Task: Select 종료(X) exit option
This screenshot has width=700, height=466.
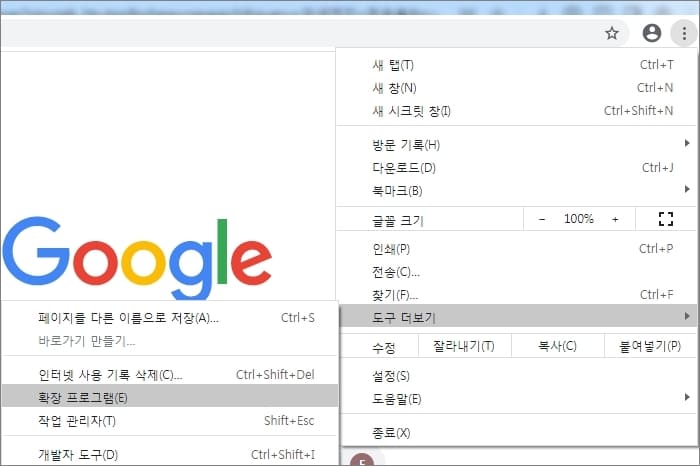Action: [518, 433]
